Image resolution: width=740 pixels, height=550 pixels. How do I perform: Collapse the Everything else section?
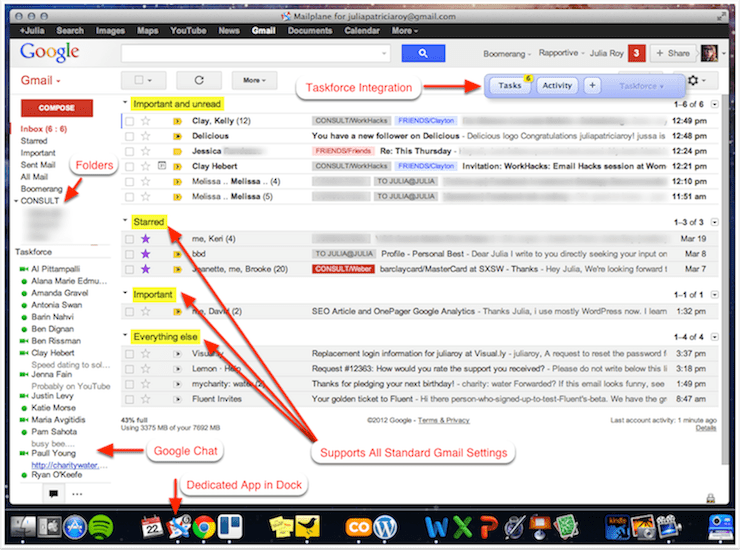point(125,335)
